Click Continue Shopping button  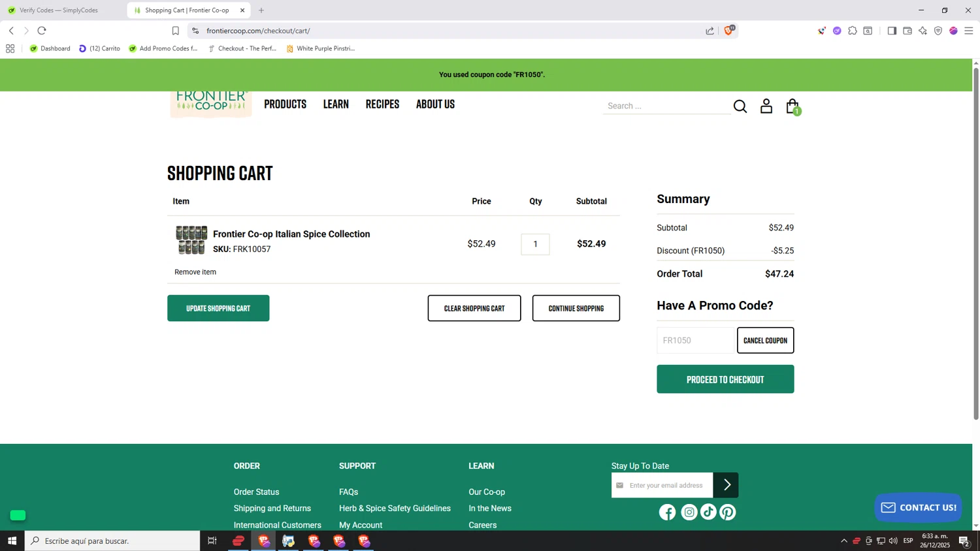click(576, 308)
